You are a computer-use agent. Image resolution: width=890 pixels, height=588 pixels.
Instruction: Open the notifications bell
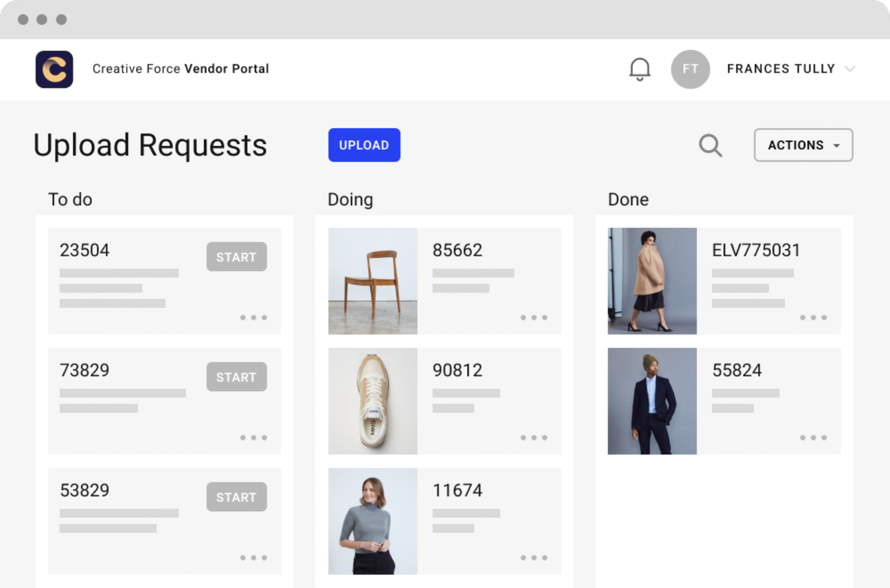point(640,70)
